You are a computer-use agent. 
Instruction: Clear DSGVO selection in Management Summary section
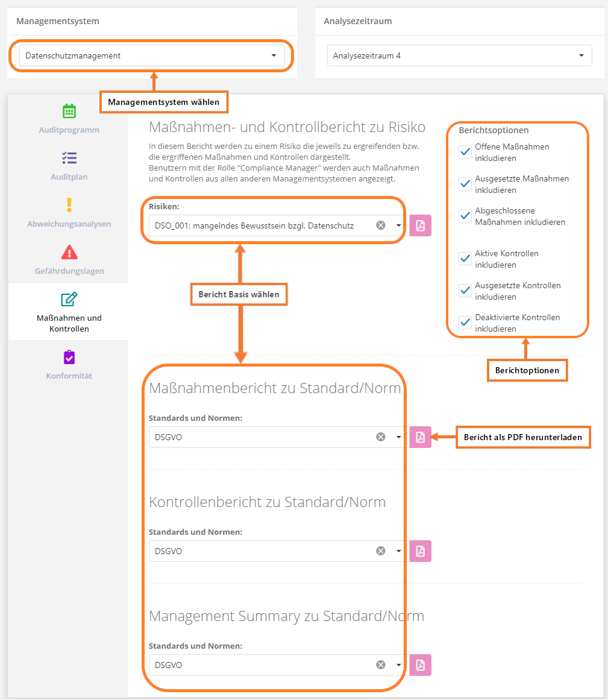pyautogui.click(x=381, y=665)
